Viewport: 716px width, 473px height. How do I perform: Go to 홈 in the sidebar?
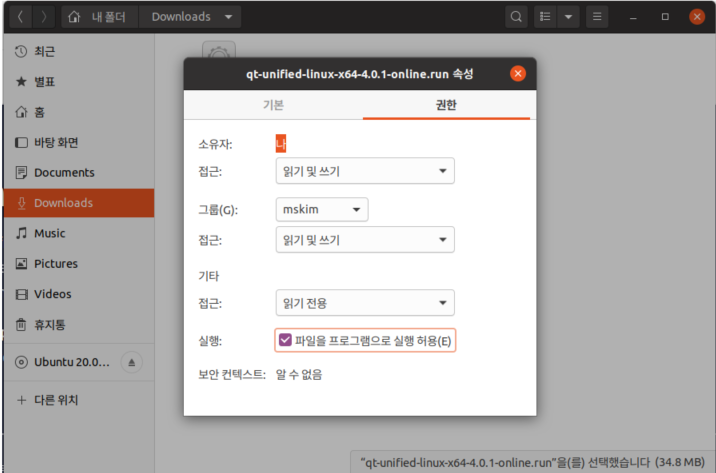[x=79, y=112]
